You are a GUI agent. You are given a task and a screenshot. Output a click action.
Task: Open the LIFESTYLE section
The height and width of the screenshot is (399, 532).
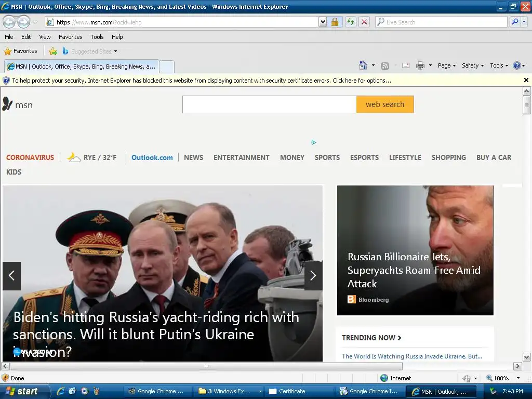tap(405, 157)
